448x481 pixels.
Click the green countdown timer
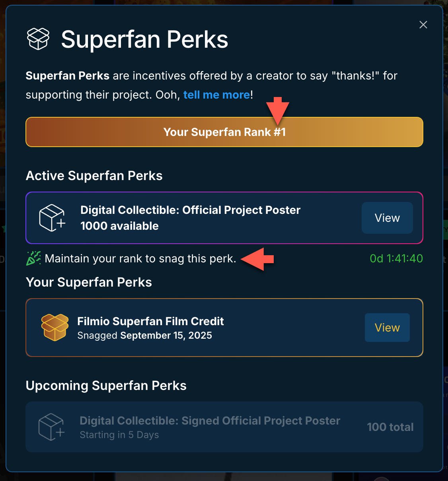point(396,258)
